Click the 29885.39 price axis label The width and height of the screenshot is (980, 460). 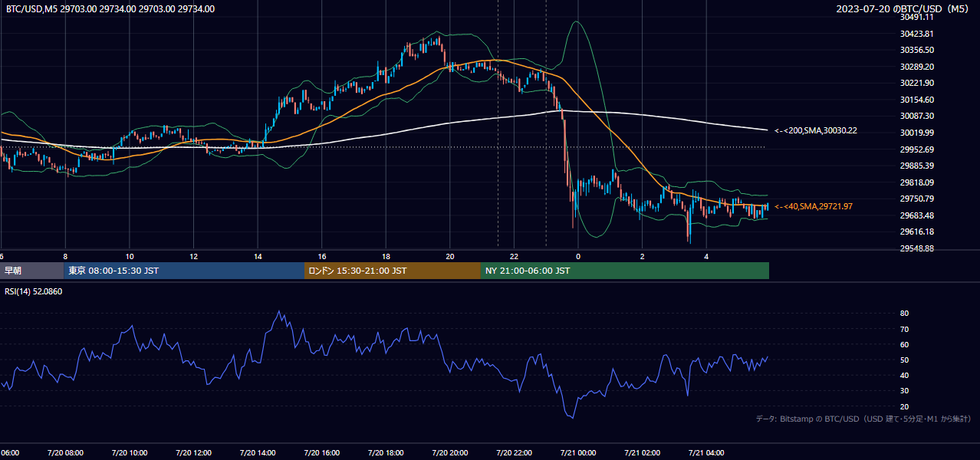coord(916,166)
